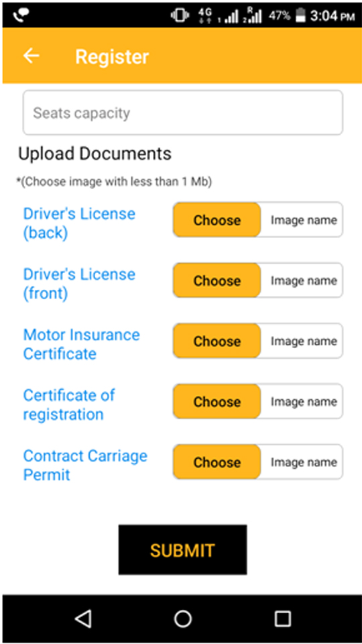Choose image for Driver's License (back)

[217, 220]
